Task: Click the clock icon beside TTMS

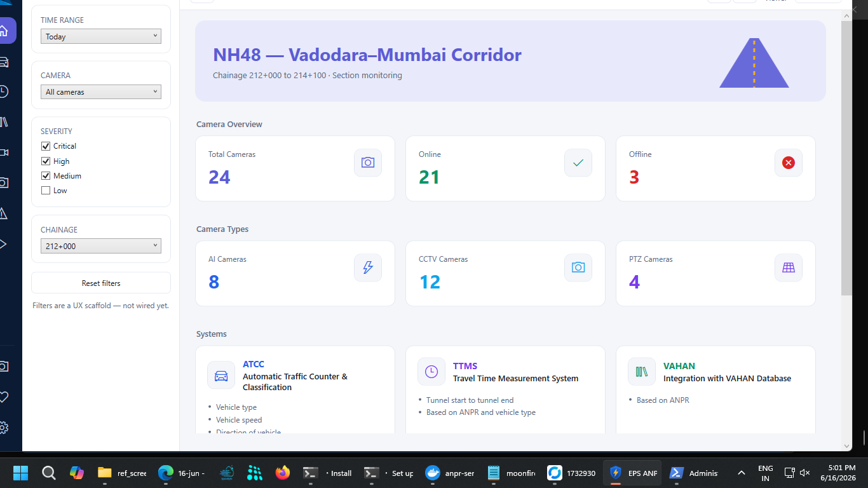Action: 431,372
